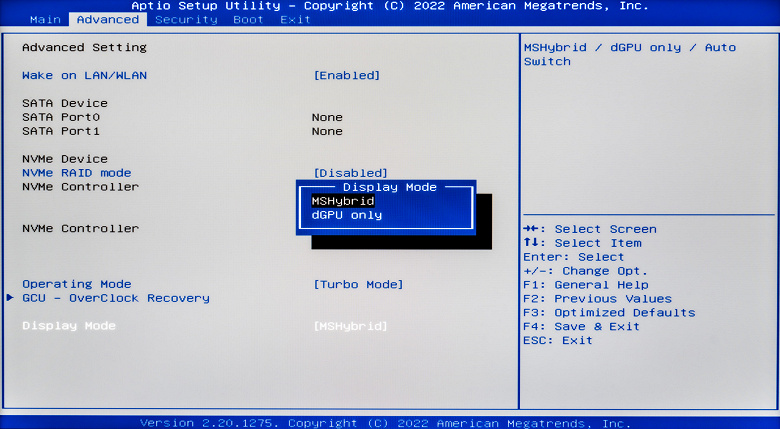Click the F3: Optimized Defaults hint
This screenshot has height=429, width=780.
(609, 313)
